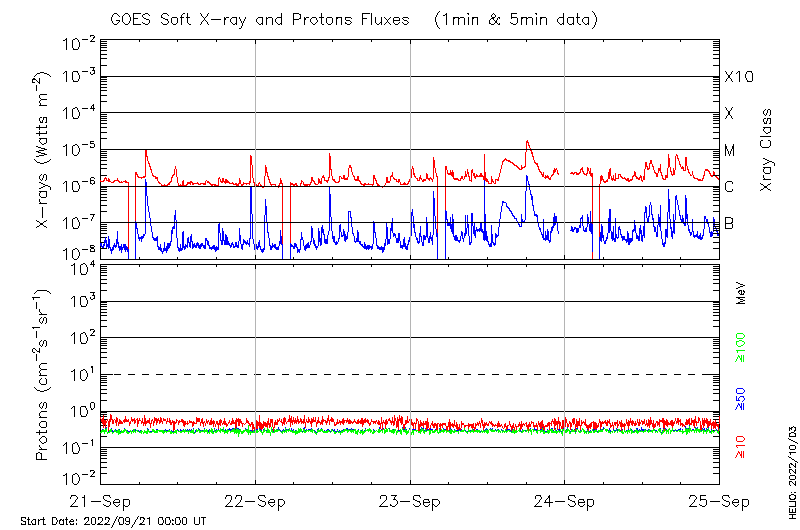Pick the 24-Sep date tick label
This screenshot has width=800, height=530.
(564, 502)
